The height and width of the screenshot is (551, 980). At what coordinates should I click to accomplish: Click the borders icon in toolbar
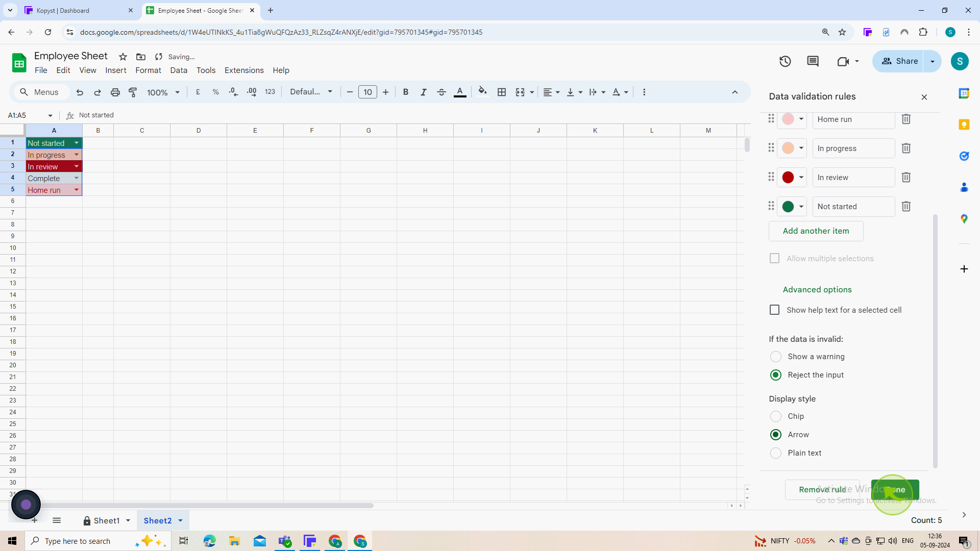coord(501,92)
